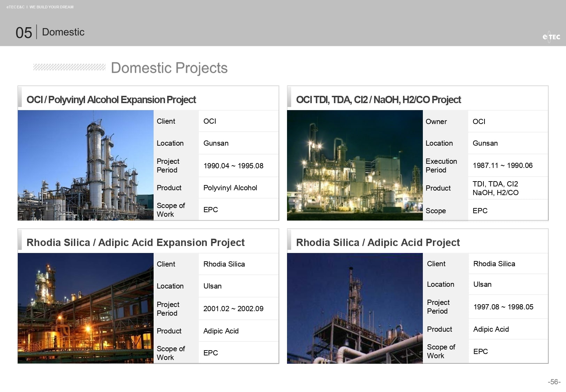This screenshot has width=566, height=392.
Task: Select period value '1990.04 ~ 1995.08'
Action: [x=233, y=166]
